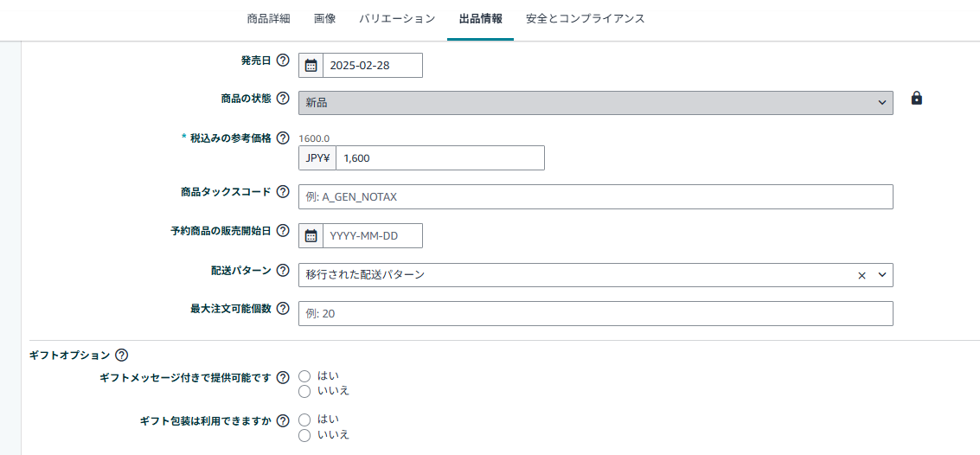Open help icon for 発売日
The height and width of the screenshot is (455, 980).
pyautogui.click(x=283, y=61)
